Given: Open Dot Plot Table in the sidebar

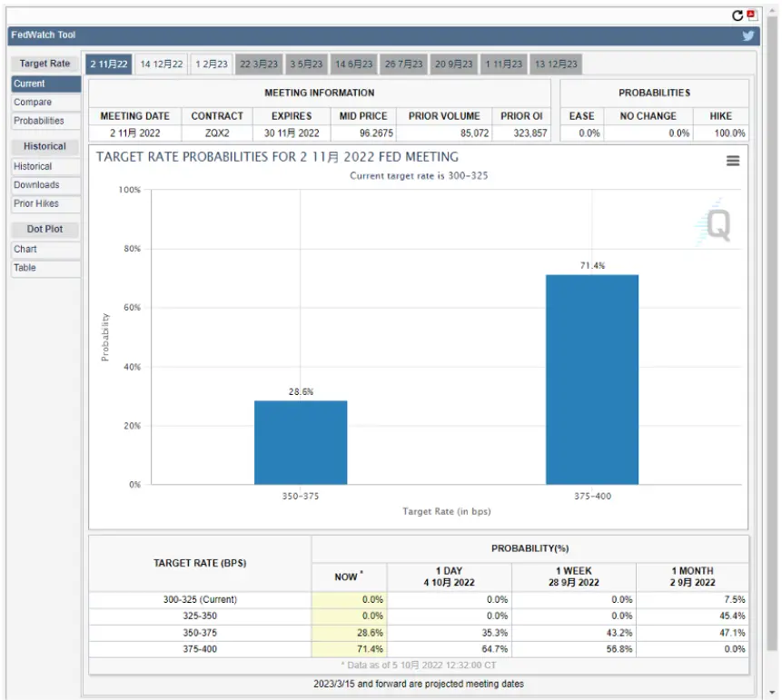Looking at the screenshot, I should click(x=46, y=268).
